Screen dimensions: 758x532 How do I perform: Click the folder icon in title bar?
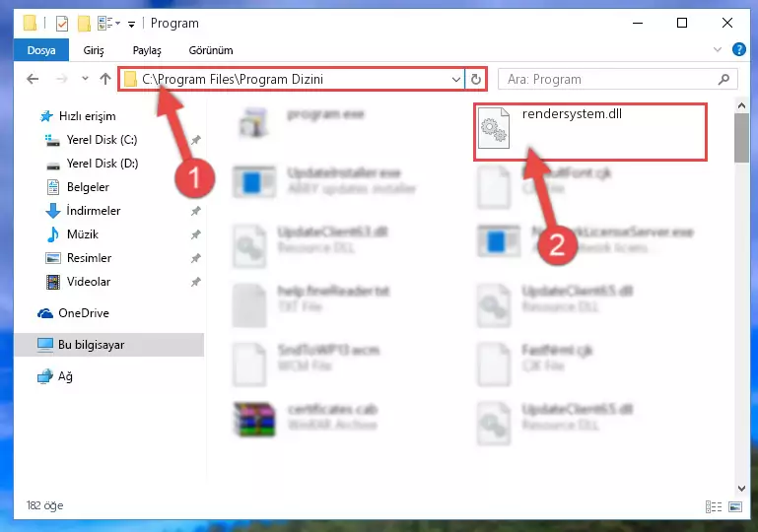point(30,23)
